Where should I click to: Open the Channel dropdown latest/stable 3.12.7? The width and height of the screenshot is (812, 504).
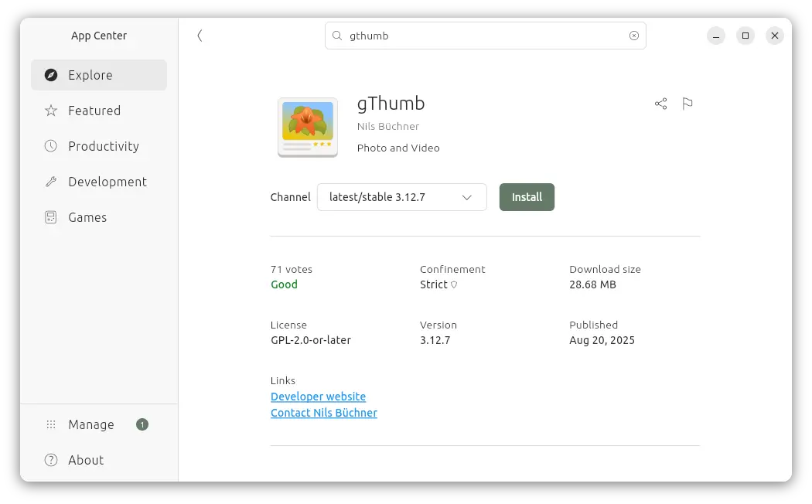coord(402,197)
